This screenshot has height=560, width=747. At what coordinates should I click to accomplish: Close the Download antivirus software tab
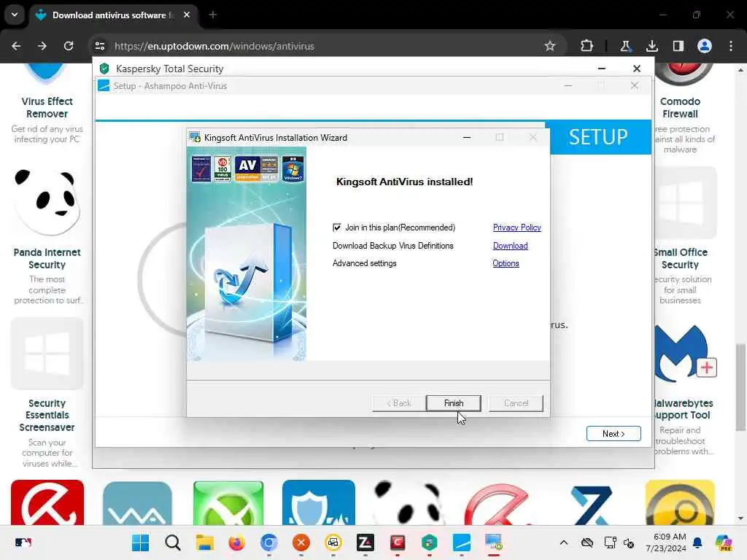pyautogui.click(x=187, y=15)
